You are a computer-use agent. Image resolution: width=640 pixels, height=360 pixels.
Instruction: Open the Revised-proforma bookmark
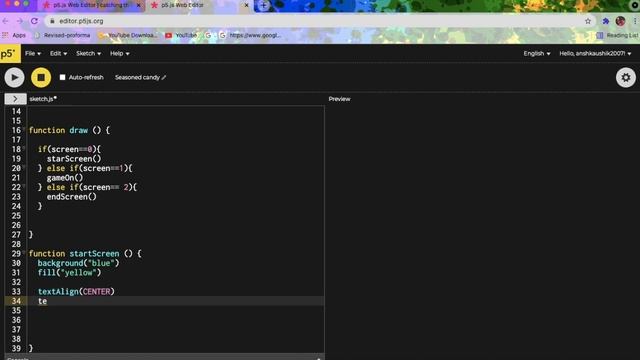tap(62, 36)
